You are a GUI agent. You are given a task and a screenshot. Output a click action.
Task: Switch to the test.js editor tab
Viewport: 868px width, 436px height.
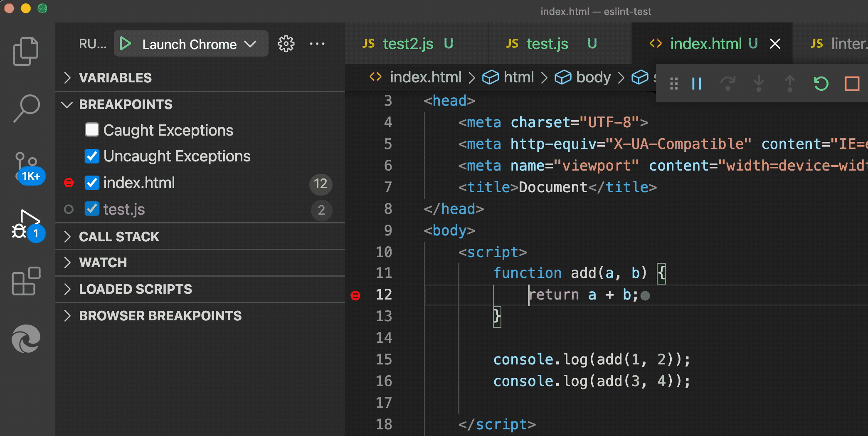[x=547, y=44]
